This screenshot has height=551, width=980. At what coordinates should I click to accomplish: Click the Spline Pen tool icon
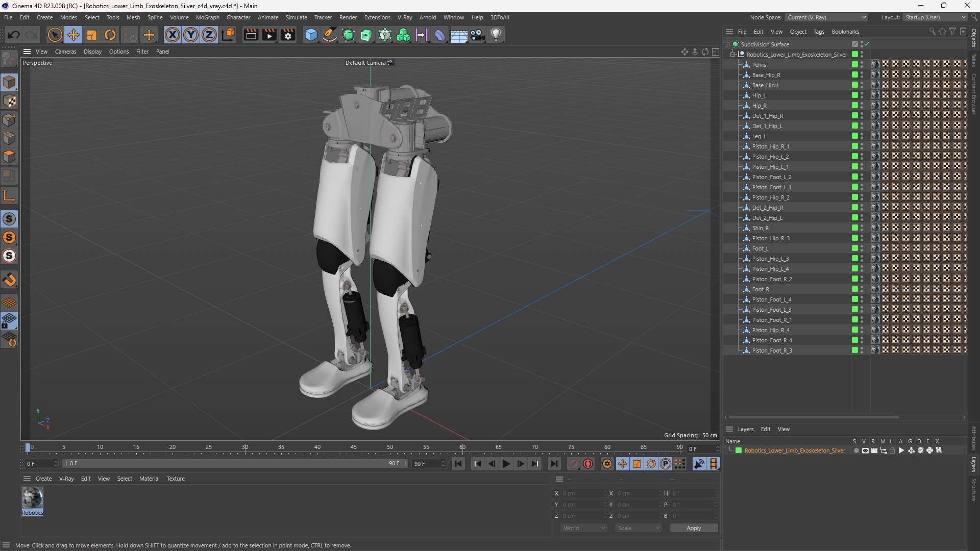[x=330, y=35]
